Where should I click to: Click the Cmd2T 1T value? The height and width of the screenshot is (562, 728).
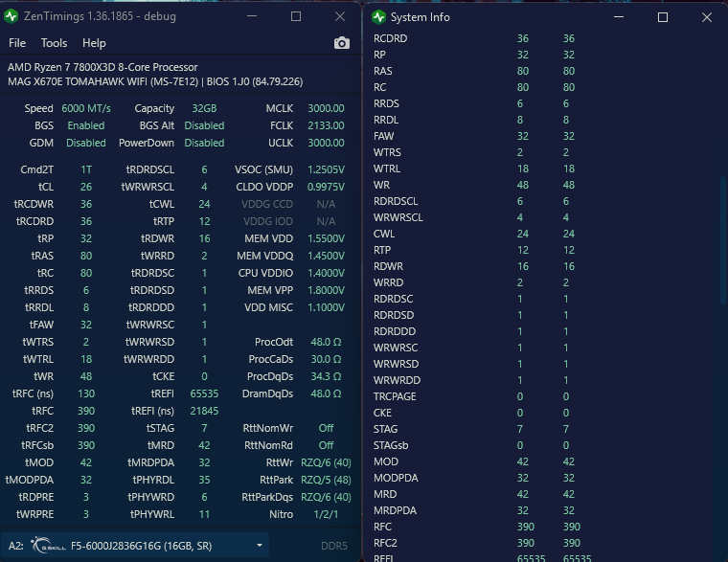click(86, 169)
